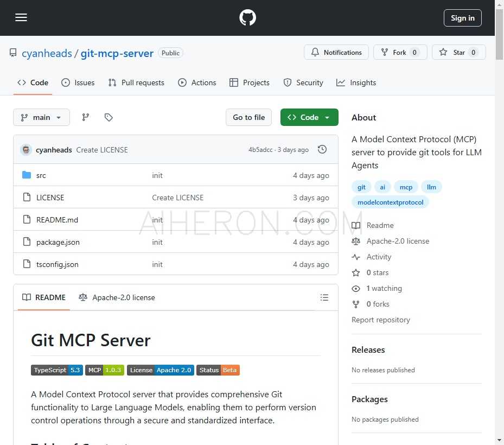This screenshot has width=504, height=445.
Task: Open the src folder
Action: coord(41,175)
